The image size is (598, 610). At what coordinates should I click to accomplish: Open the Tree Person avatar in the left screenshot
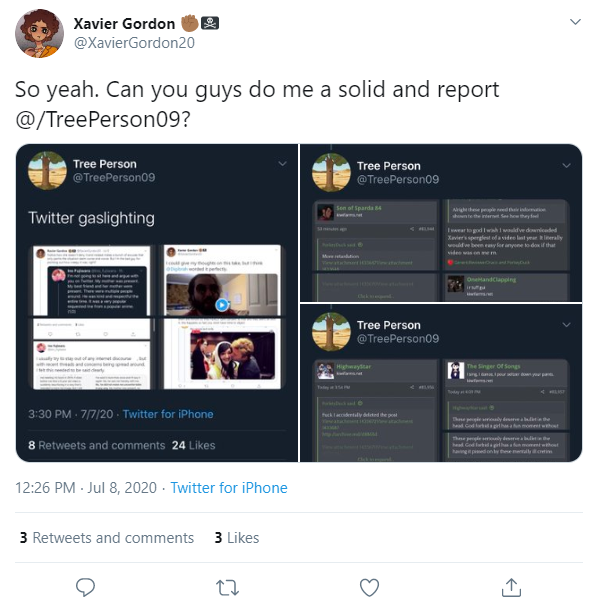point(47,170)
